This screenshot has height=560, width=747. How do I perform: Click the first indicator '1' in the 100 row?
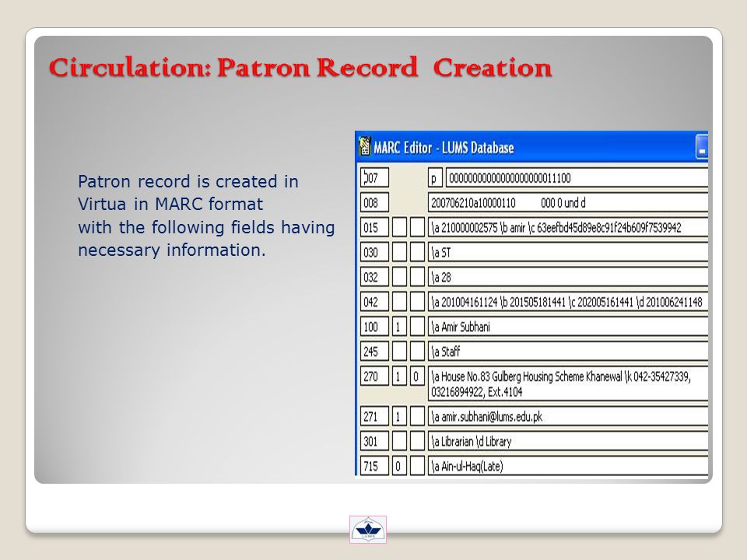coord(399,326)
